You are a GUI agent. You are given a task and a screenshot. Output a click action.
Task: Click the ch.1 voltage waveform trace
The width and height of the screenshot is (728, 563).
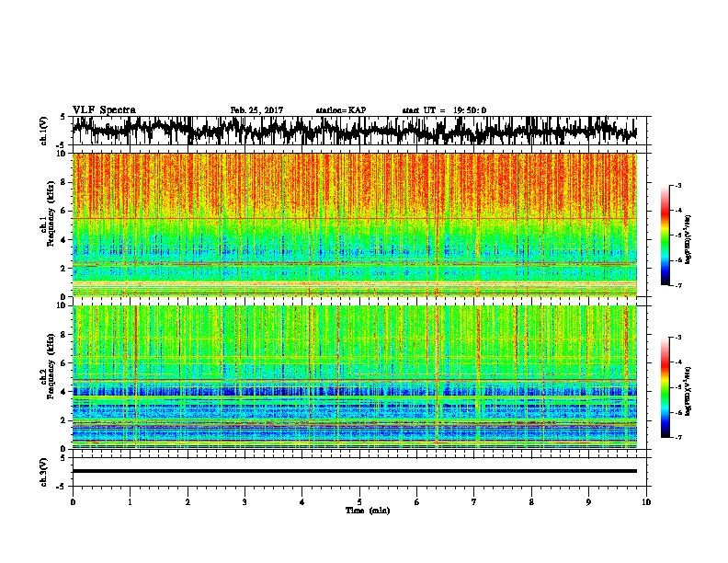(355, 130)
